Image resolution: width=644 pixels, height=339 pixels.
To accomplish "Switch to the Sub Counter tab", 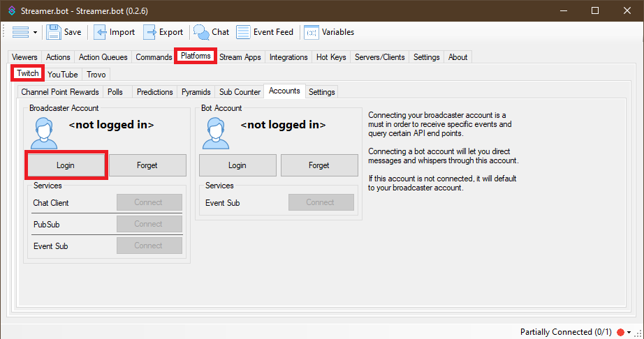I will [240, 92].
